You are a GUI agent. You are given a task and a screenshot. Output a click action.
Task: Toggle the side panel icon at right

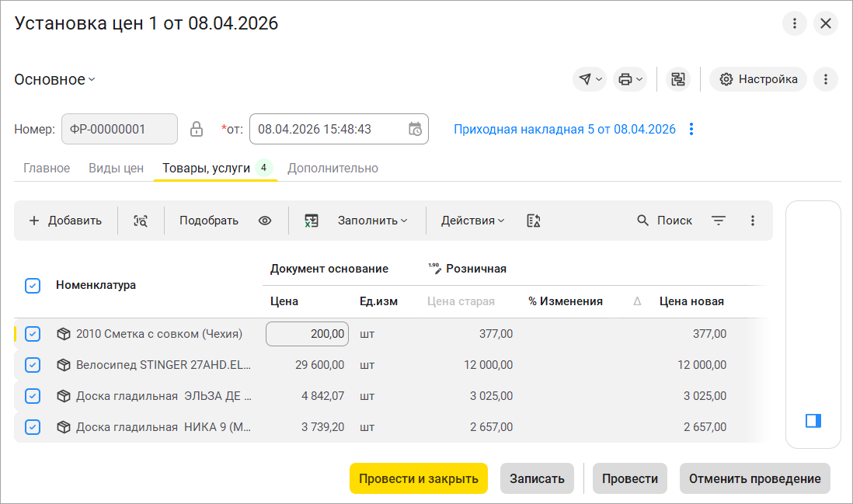click(x=813, y=421)
